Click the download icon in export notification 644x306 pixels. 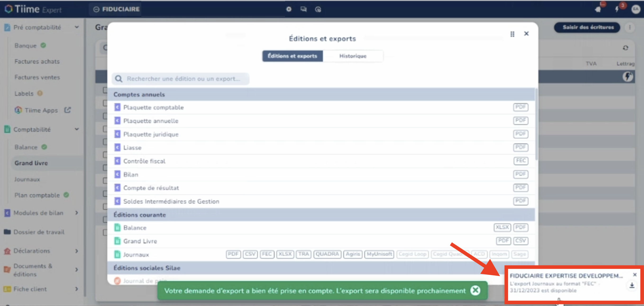[632, 285]
